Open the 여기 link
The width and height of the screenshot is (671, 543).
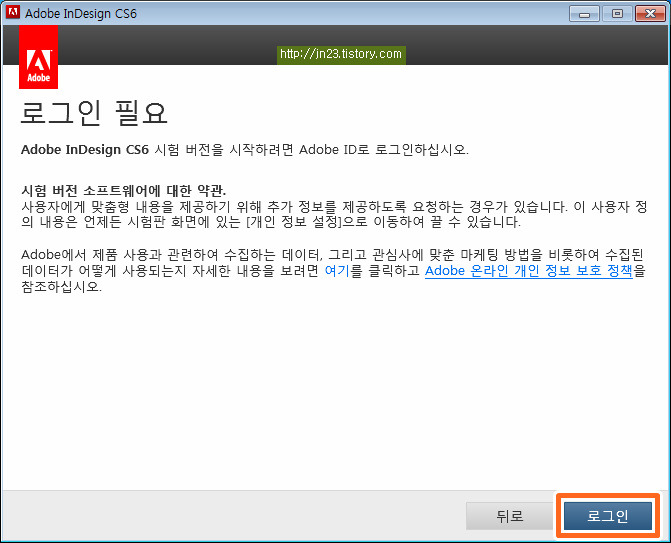click(x=337, y=271)
